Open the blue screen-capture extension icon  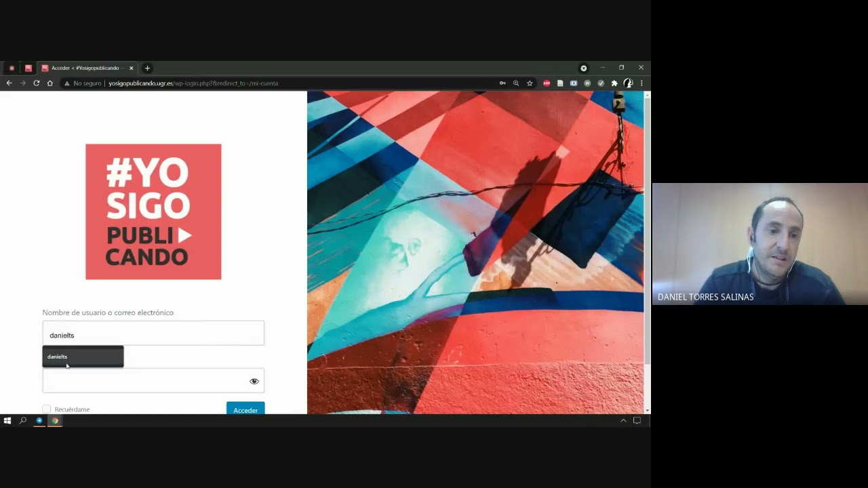(574, 83)
